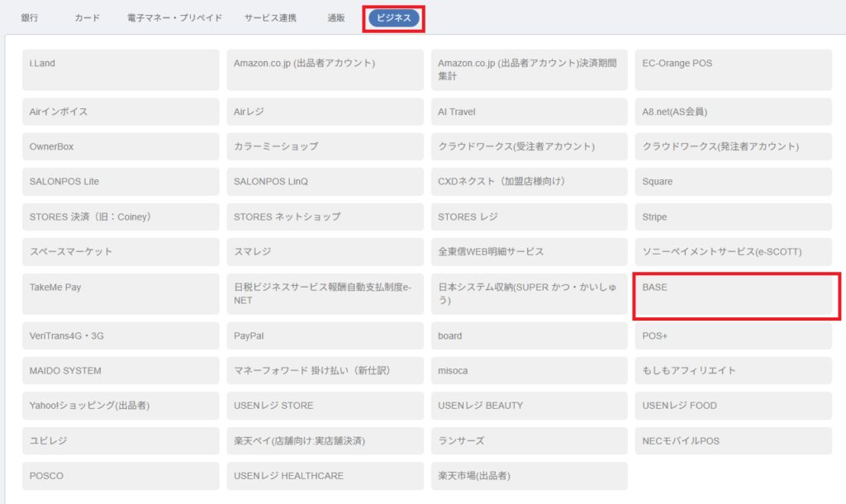Choose POSCO service

pyautogui.click(x=121, y=476)
